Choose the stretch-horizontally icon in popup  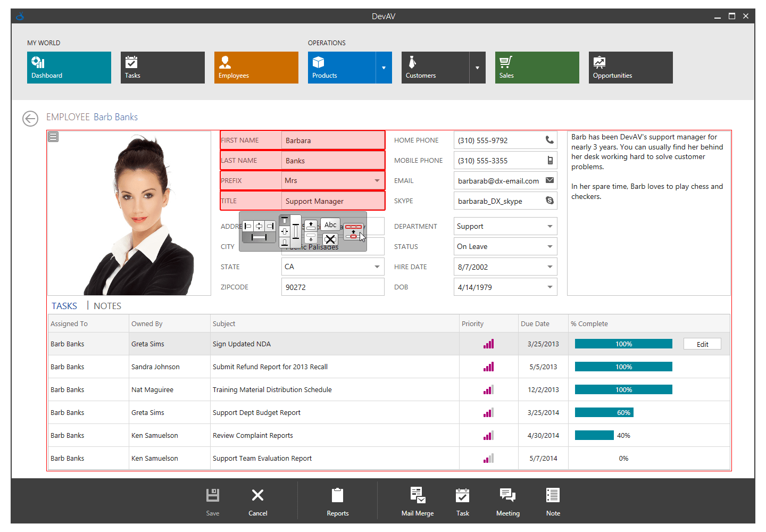259,237
